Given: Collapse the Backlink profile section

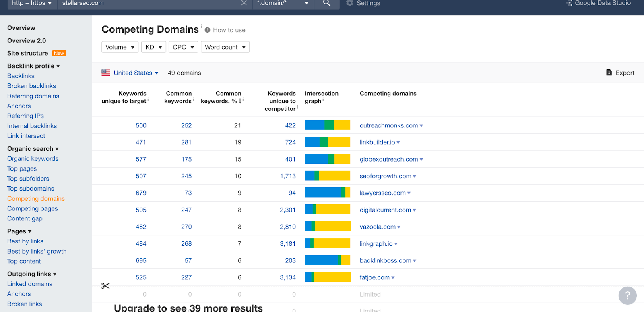Looking at the screenshot, I should (x=33, y=66).
